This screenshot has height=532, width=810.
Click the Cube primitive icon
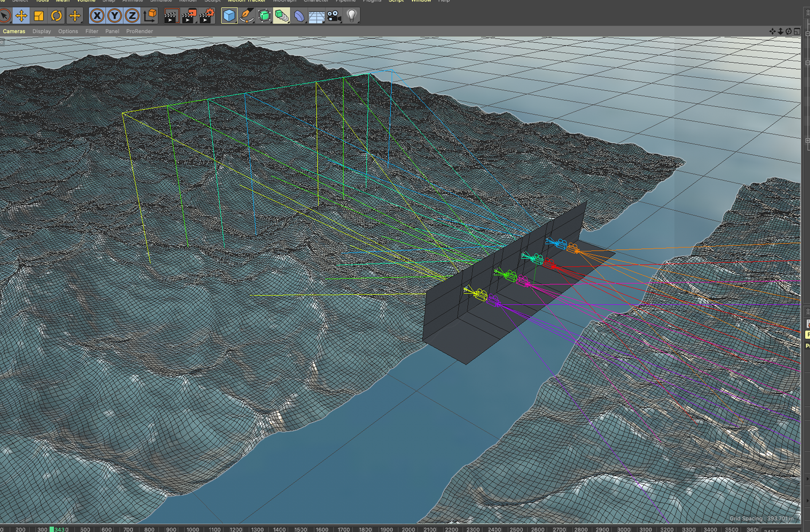[x=229, y=16]
